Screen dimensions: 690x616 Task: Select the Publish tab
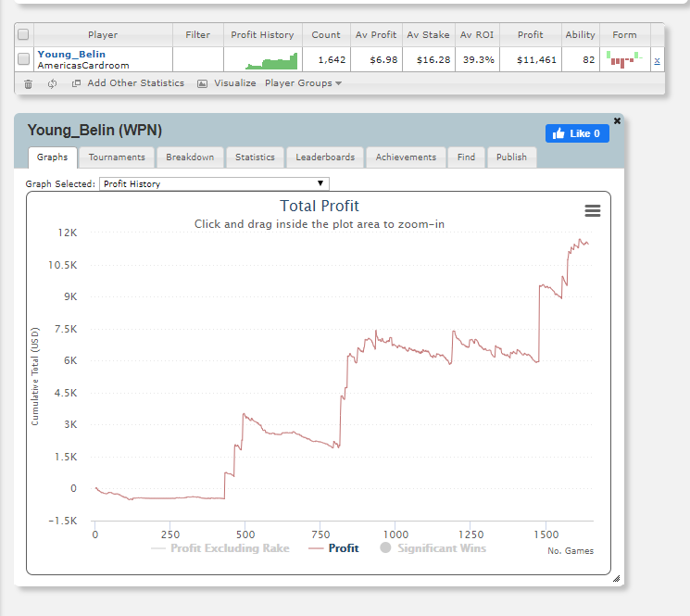click(511, 157)
